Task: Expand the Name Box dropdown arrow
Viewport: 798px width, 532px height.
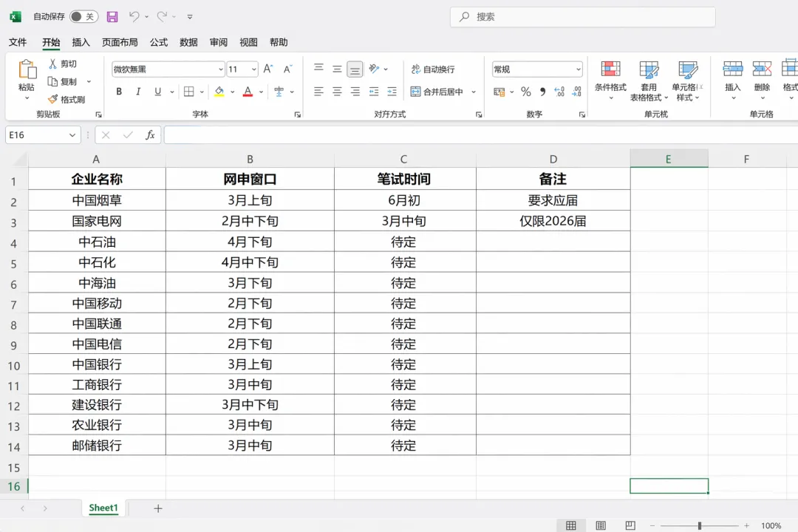Action: click(x=72, y=135)
